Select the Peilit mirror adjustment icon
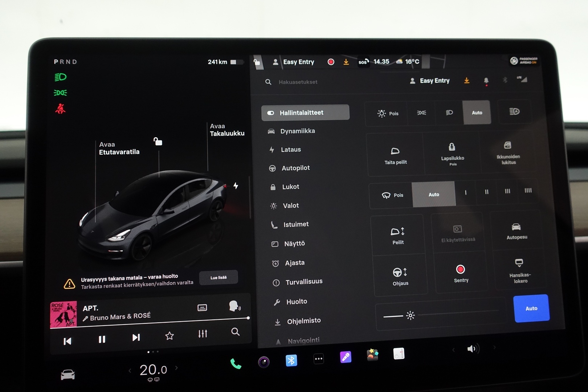 point(397,234)
